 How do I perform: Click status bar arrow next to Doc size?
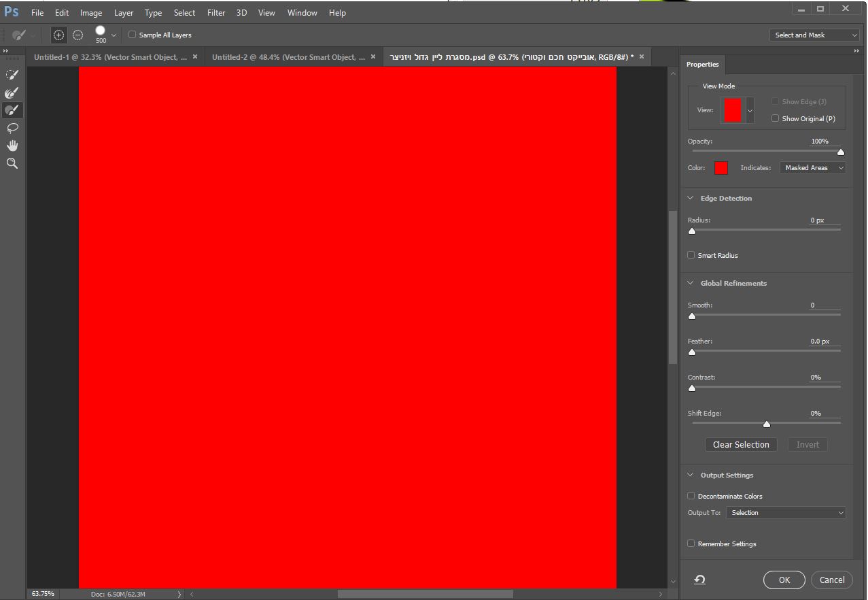coord(179,594)
